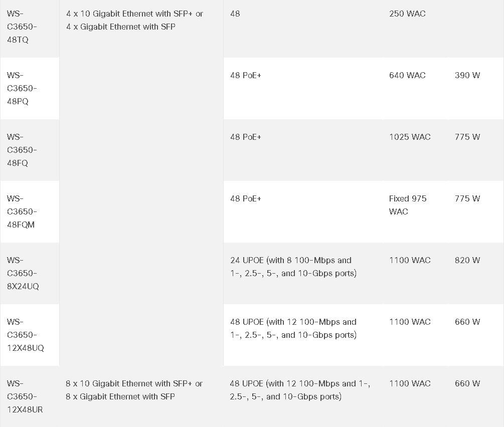Click the WS-C3650-8X24UQ model name
Screen dimensions: 504x427
[x=23, y=273]
